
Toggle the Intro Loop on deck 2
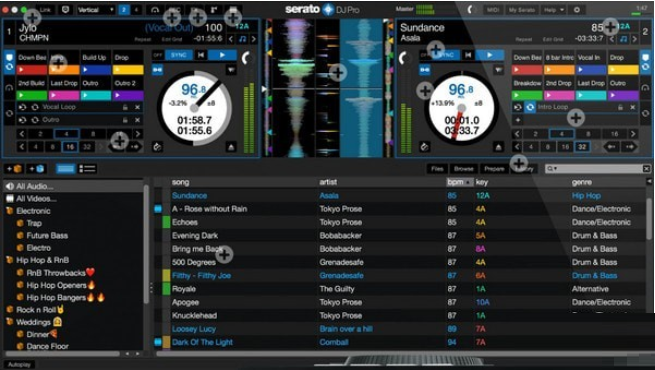point(530,107)
